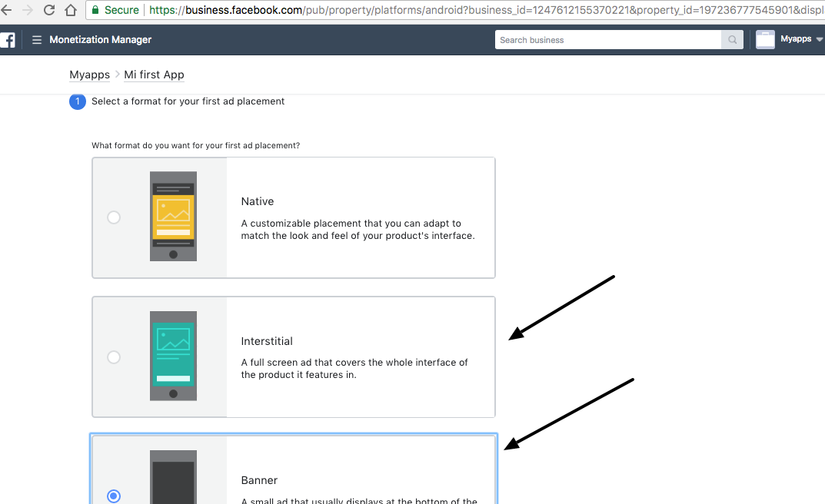Screen dimensions: 825x504
Task: Reload the page with the refresh icon
Action: click(x=49, y=10)
